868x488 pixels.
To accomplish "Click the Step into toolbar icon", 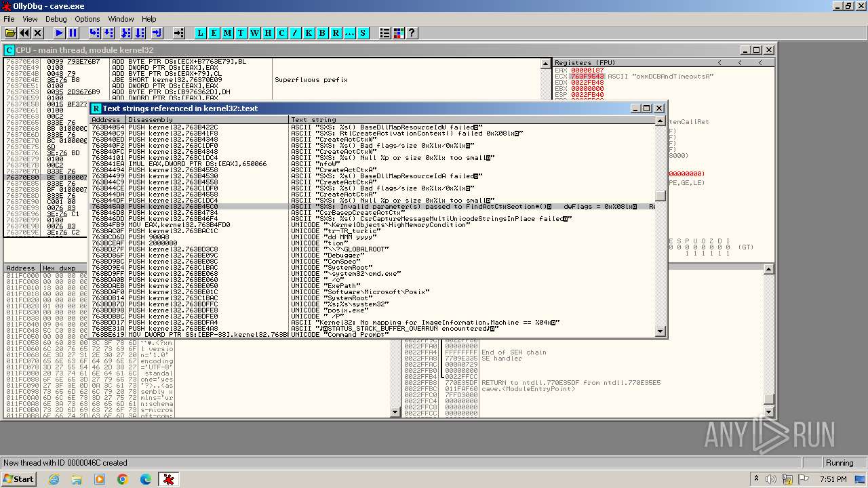I will tap(94, 33).
